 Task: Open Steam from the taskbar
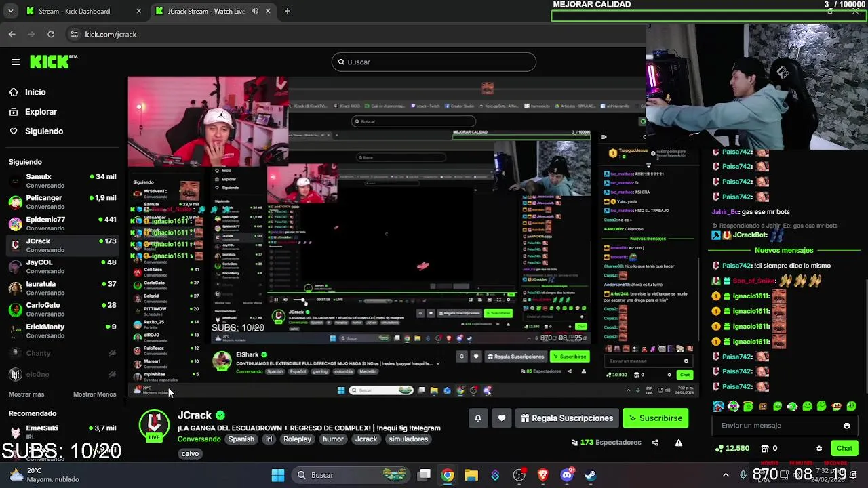click(591, 475)
